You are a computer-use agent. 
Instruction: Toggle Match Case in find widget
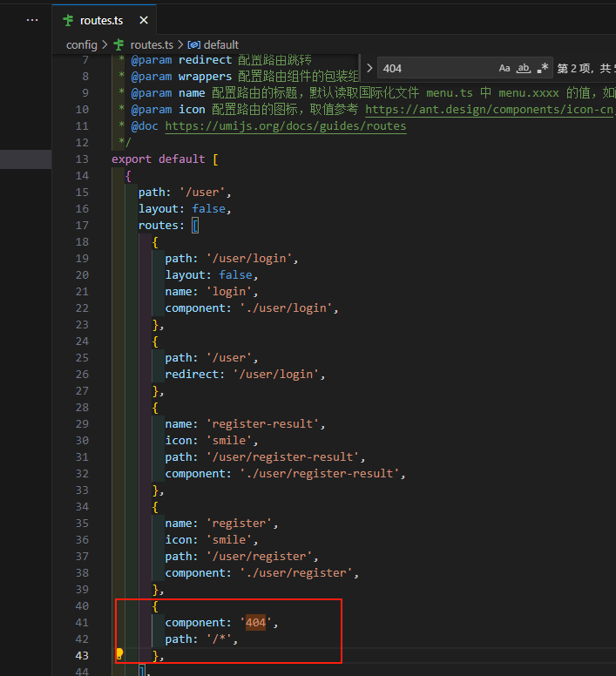point(504,68)
